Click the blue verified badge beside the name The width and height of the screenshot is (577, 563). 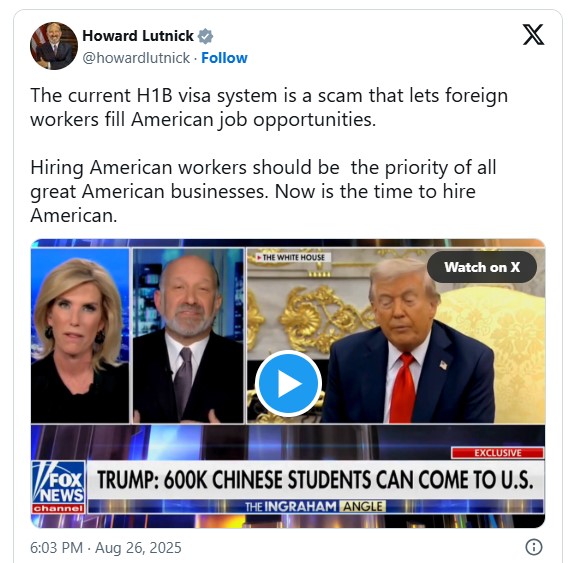click(x=205, y=36)
